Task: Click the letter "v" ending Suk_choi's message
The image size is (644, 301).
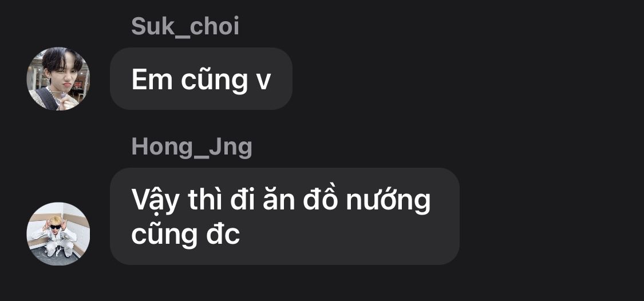Action: [263, 81]
